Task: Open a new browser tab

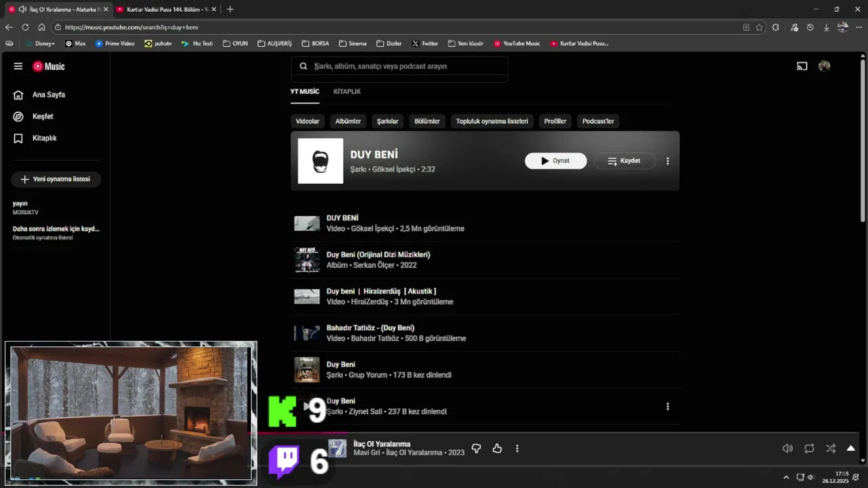Action: pos(230,9)
